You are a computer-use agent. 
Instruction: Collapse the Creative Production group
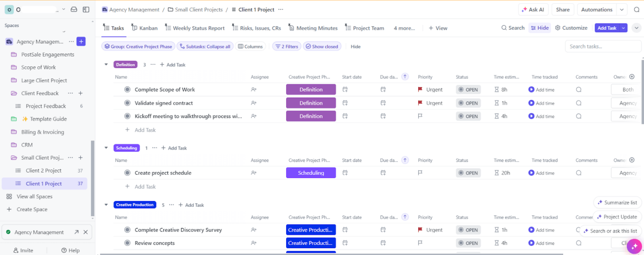(106, 205)
